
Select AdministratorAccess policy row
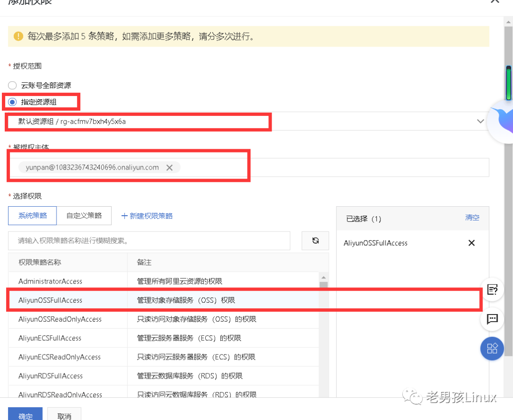point(163,281)
